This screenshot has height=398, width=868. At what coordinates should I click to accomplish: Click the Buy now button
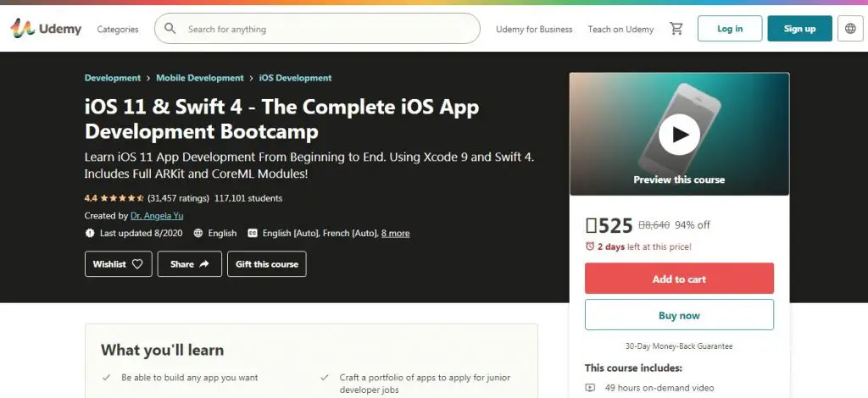pos(679,315)
